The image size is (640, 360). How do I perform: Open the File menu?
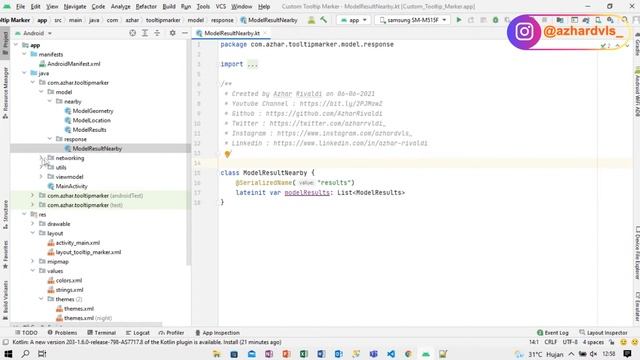point(20,7)
